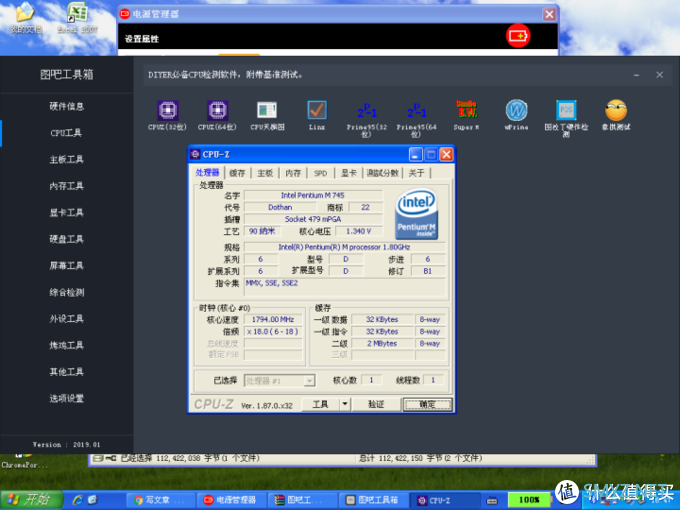Click the Version : 2019.01 label
This screenshot has height=510, width=680.
click(x=66, y=445)
